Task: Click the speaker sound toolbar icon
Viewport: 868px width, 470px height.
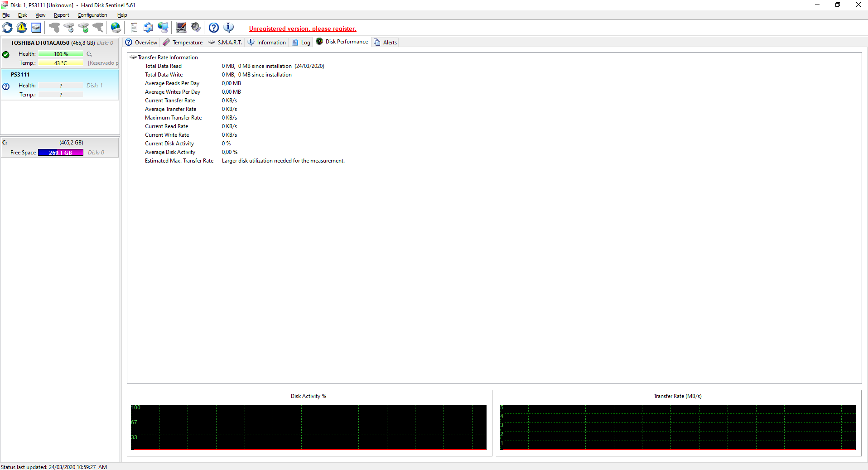Action: pos(196,28)
